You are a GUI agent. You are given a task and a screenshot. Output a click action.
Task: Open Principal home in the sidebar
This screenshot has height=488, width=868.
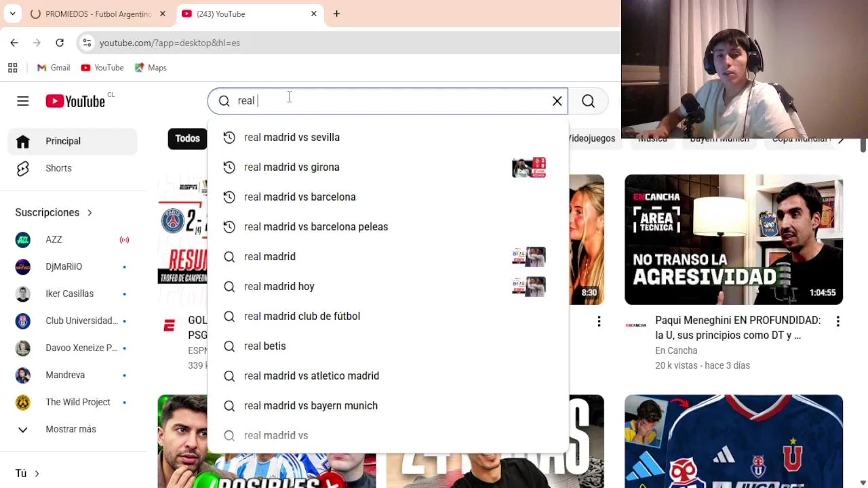[x=73, y=141]
